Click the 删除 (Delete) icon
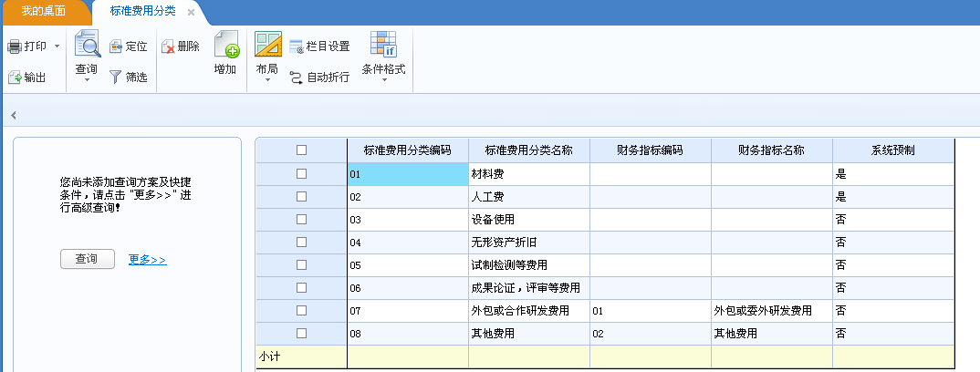The image size is (980, 372). pos(168,46)
